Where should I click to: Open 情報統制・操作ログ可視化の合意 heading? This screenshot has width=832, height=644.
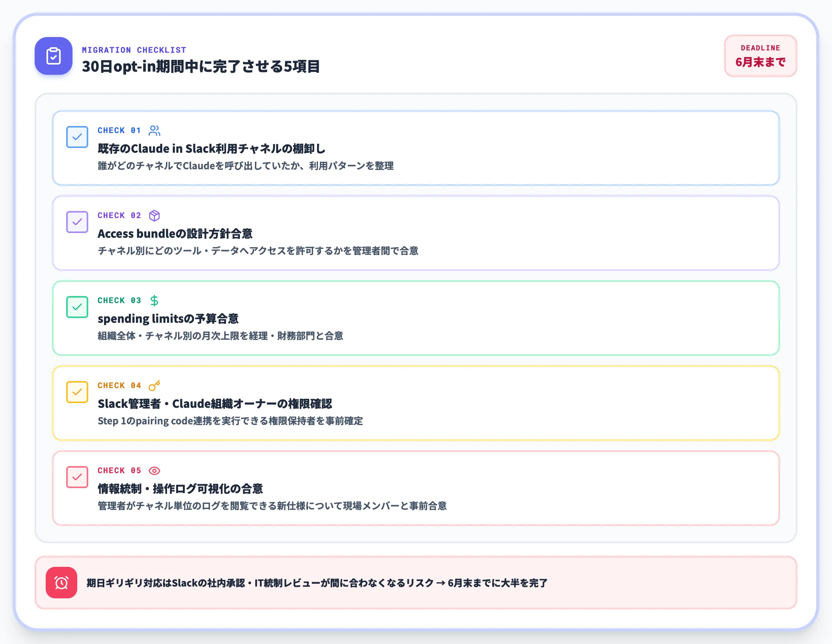click(x=180, y=489)
